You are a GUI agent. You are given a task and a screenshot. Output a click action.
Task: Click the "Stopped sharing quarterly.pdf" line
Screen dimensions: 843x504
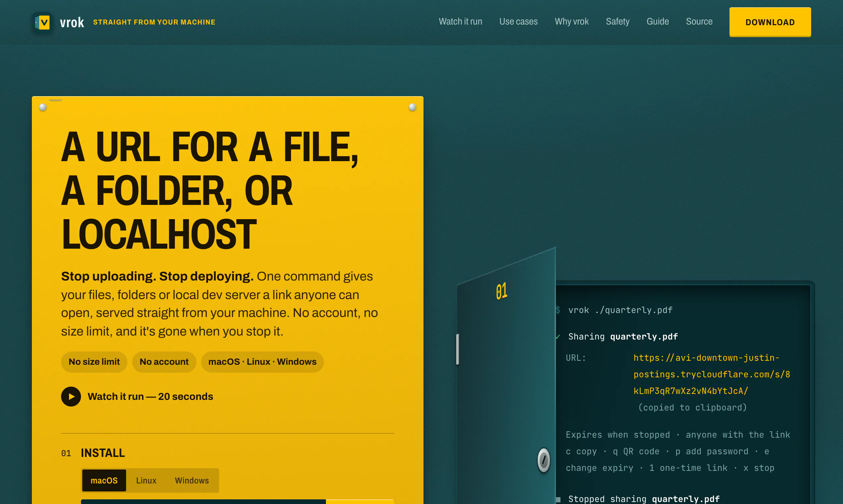644,499
